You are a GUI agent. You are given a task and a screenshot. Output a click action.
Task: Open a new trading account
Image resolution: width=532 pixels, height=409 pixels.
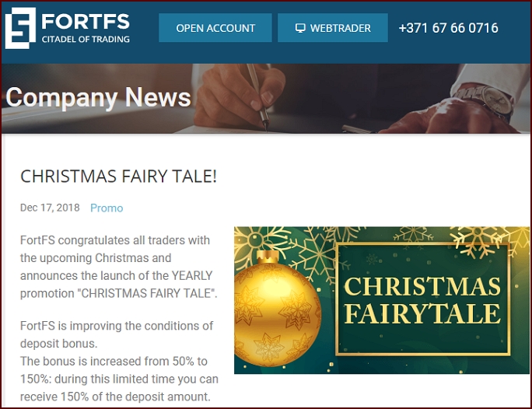click(215, 28)
